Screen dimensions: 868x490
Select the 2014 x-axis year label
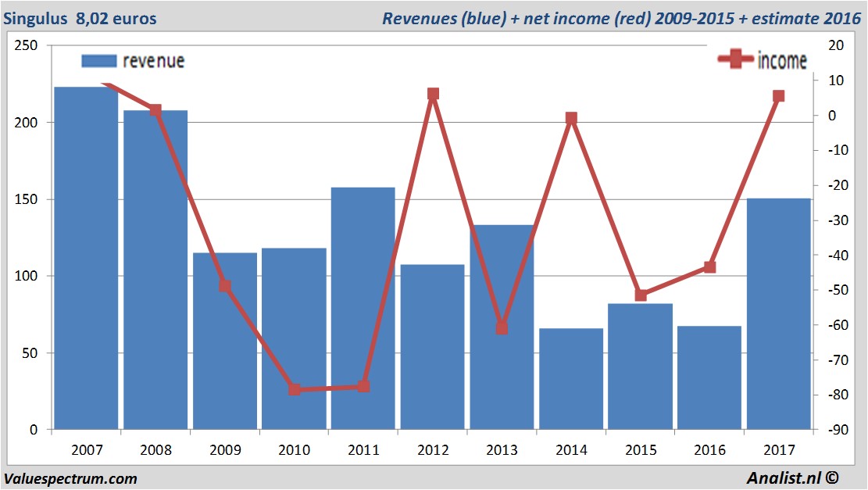tap(571, 449)
